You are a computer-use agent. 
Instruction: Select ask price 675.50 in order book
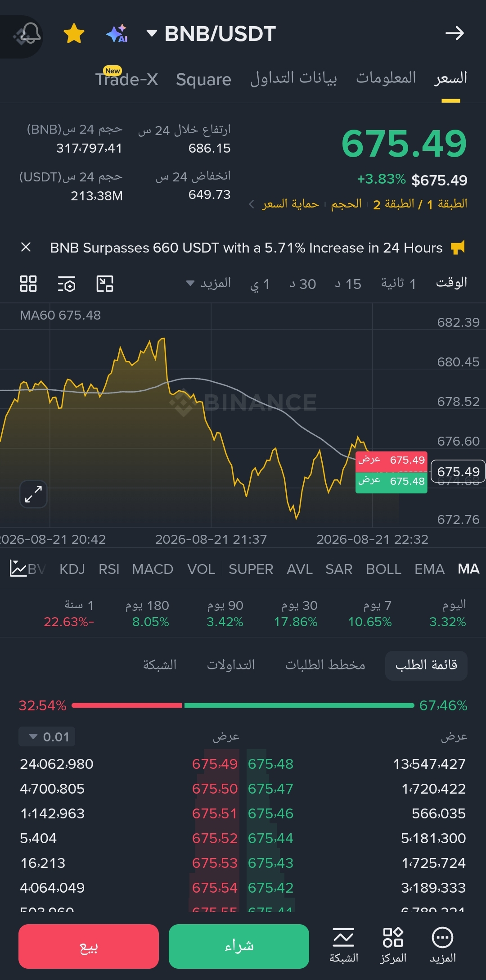click(x=215, y=789)
